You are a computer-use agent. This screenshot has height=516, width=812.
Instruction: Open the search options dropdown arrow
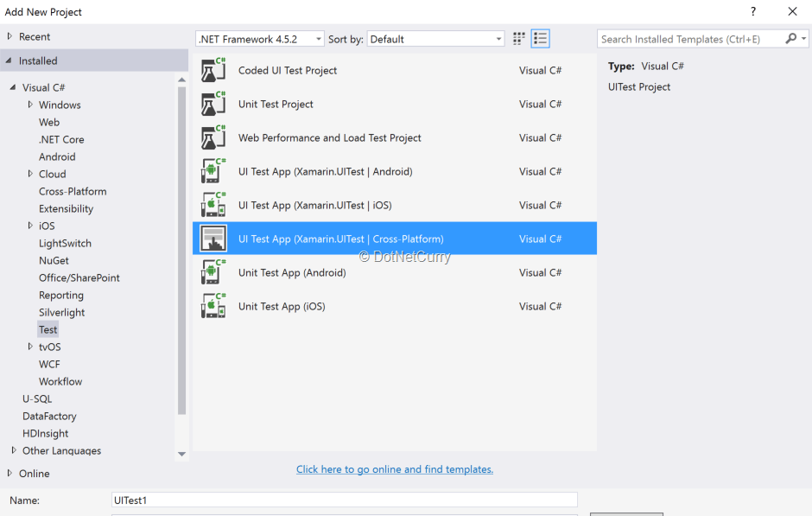point(803,39)
